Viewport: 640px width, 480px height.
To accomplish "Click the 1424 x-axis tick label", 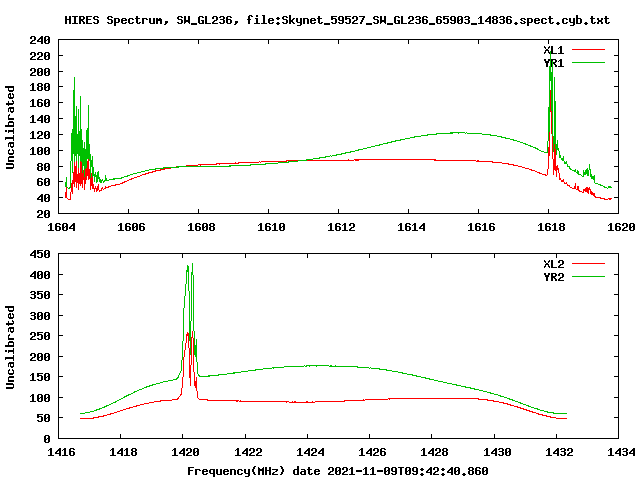I will pyautogui.click(x=310, y=452).
